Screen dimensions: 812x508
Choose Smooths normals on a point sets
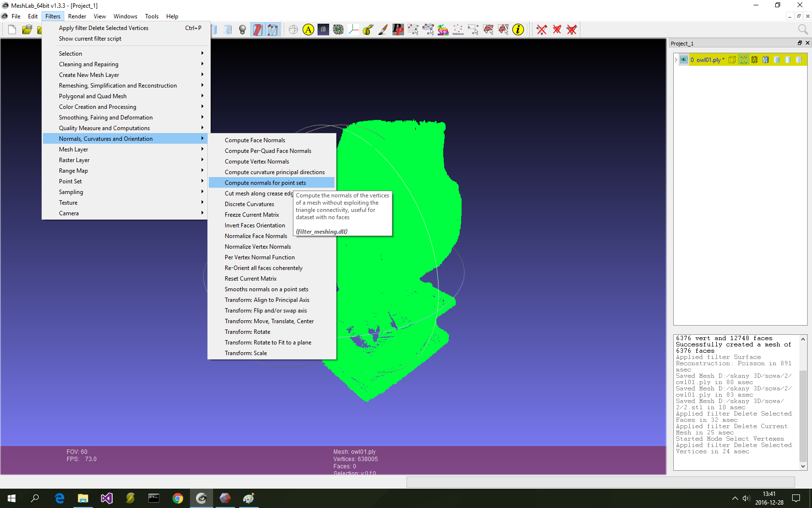coord(272,289)
